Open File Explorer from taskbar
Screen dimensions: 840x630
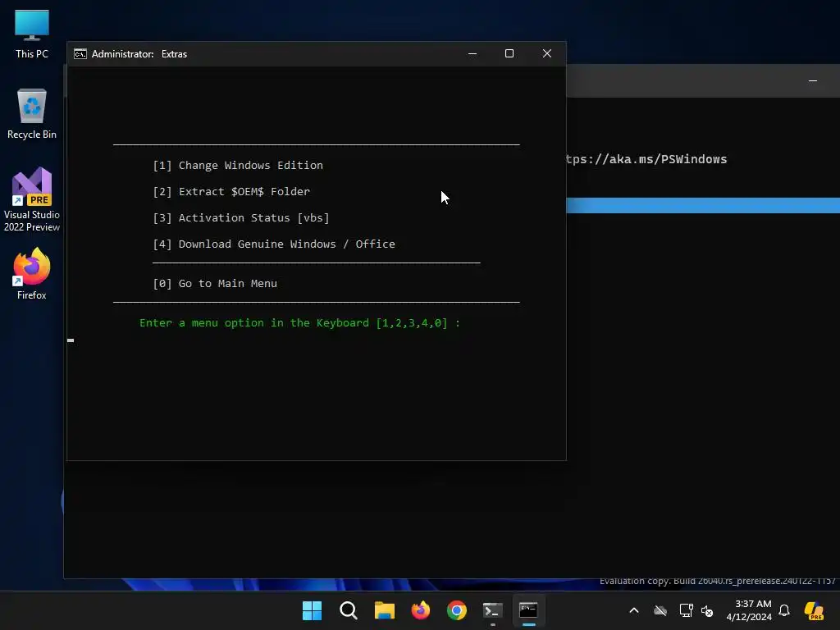384,610
